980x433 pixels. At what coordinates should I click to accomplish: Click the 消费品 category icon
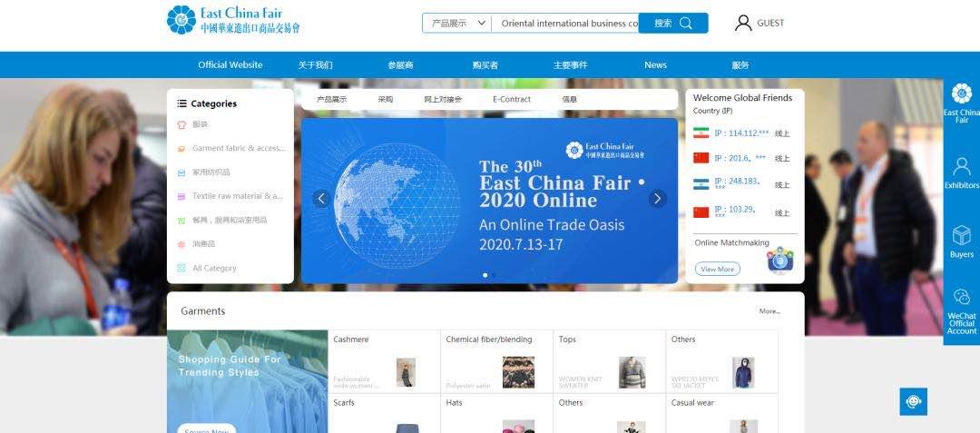pos(181,244)
